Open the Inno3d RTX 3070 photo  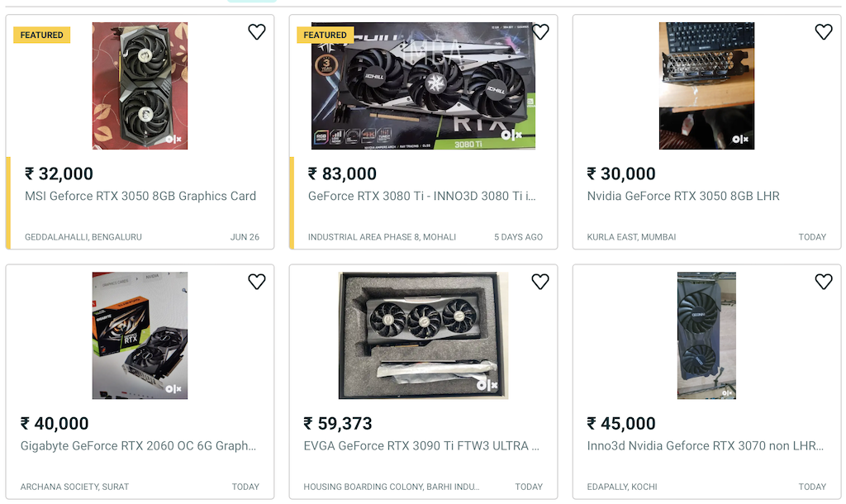pyautogui.click(x=706, y=335)
